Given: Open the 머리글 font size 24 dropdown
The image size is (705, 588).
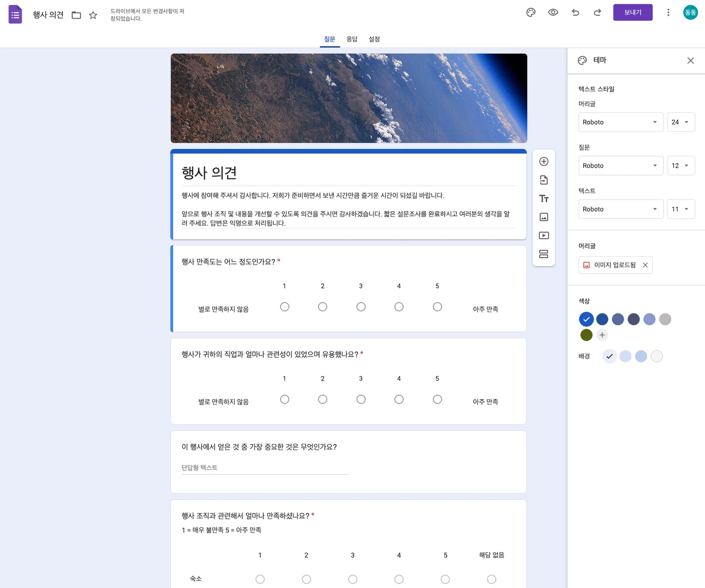Looking at the screenshot, I should pyautogui.click(x=681, y=122).
